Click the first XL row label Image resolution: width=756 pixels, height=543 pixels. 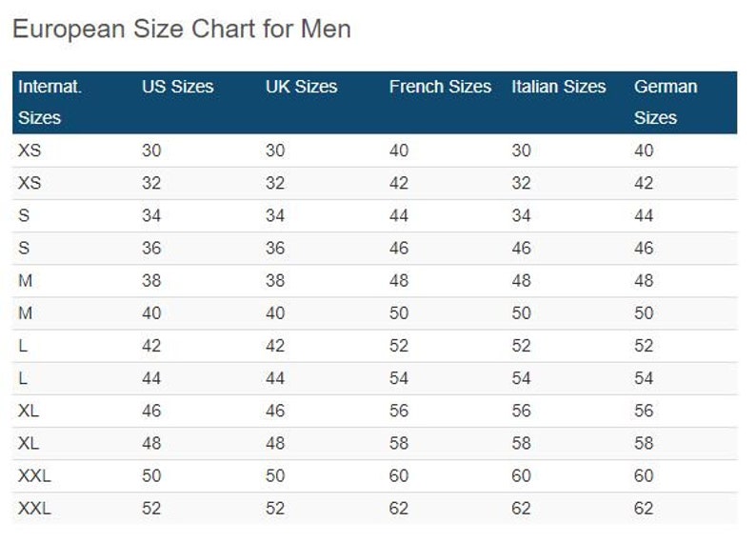[29, 411]
